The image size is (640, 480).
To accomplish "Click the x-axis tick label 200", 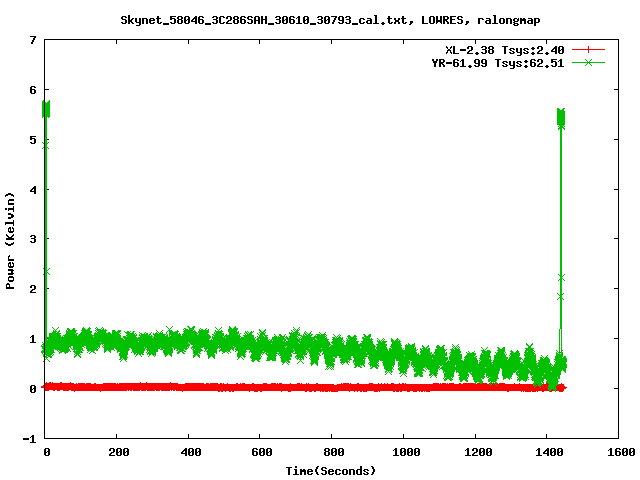I will (x=119, y=452).
